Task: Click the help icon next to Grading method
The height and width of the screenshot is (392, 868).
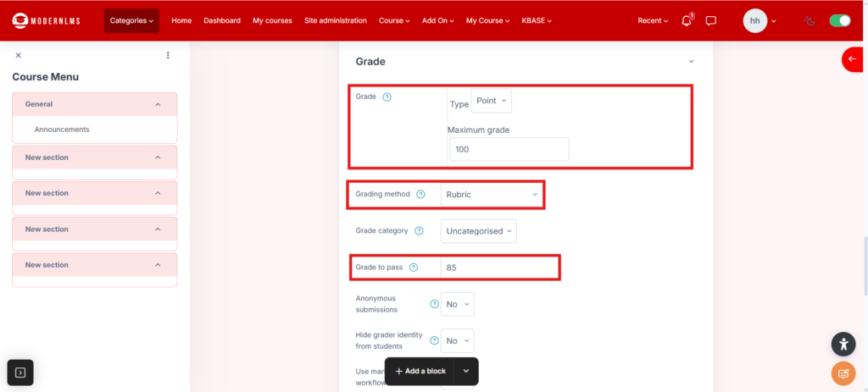Action: pyautogui.click(x=420, y=194)
